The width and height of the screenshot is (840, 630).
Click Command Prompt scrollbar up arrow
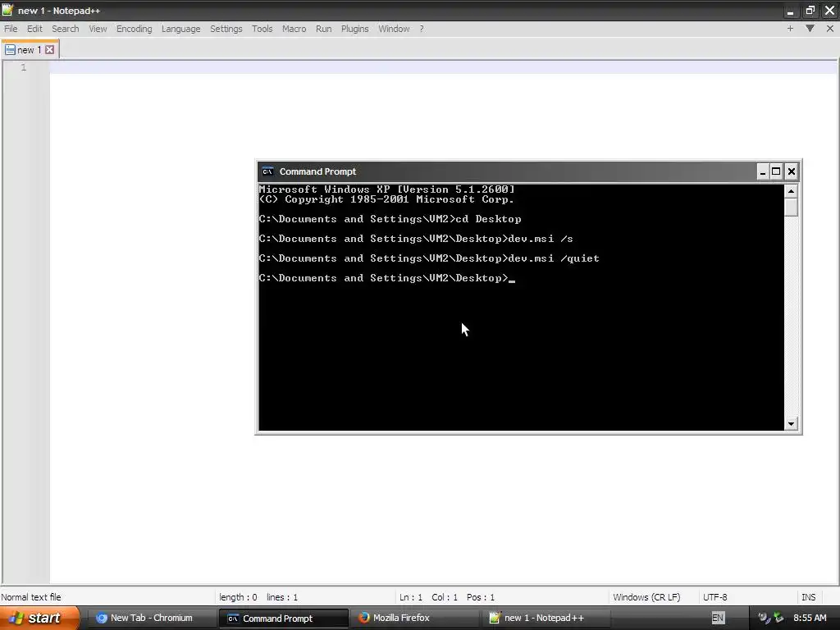point(792,191)
